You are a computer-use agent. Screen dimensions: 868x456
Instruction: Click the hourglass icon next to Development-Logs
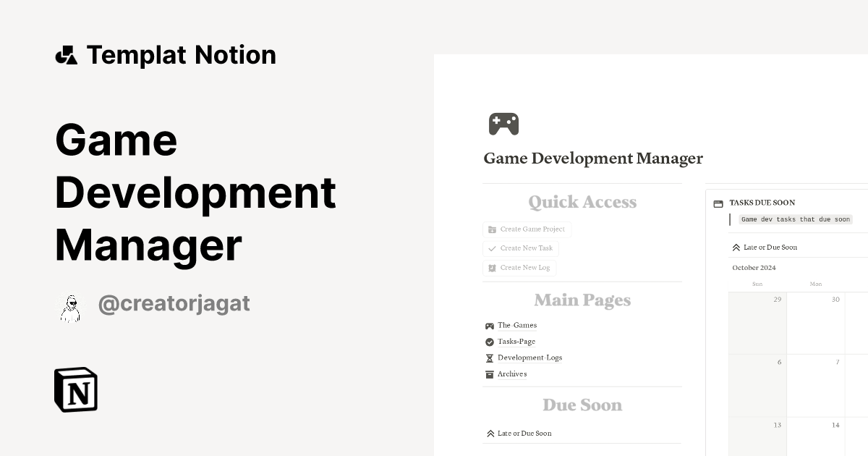point(489,358)
